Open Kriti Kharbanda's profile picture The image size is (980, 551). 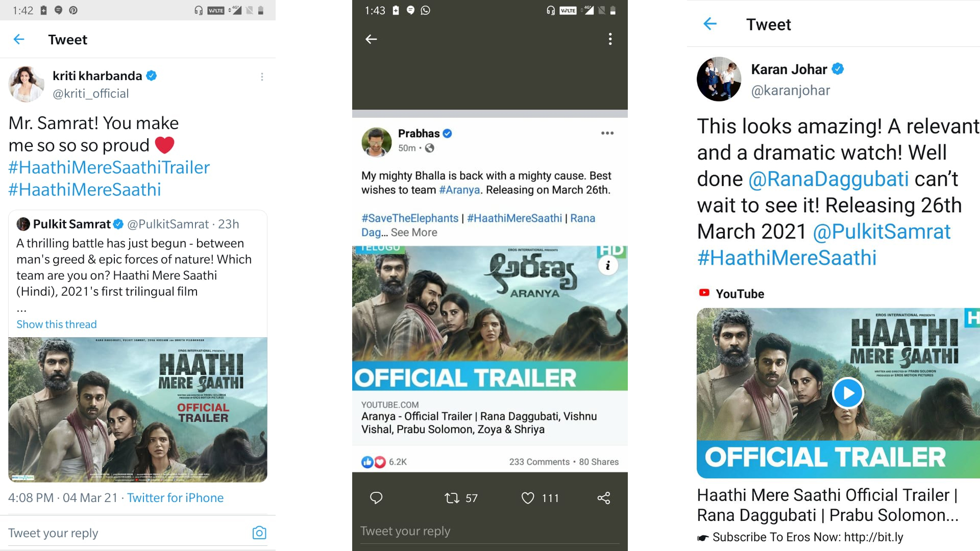[27, 84]
